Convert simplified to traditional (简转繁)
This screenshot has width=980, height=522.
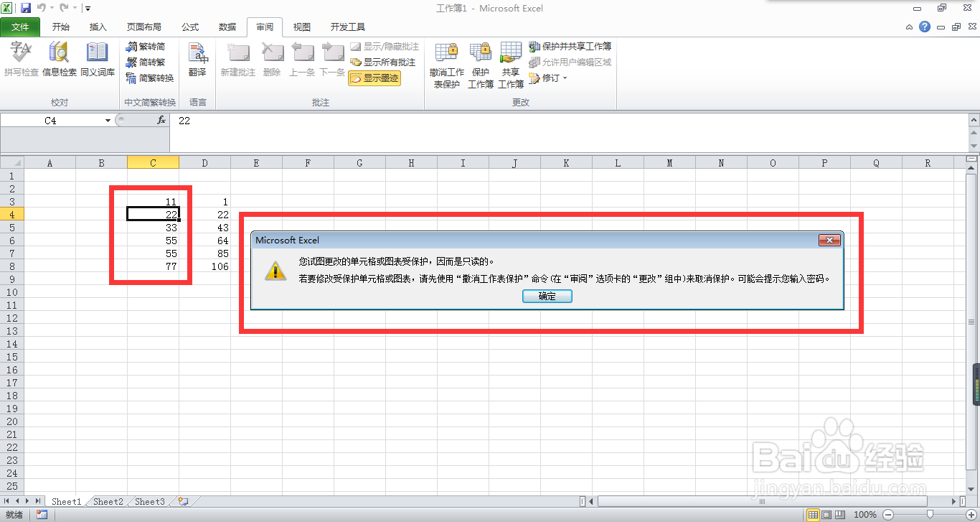tap(146, 62)
